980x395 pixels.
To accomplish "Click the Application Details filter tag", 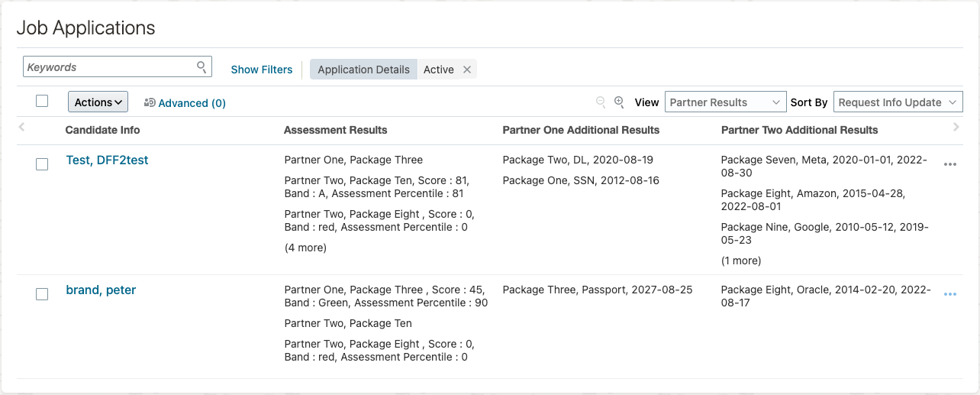I will [x=363, y=70].
